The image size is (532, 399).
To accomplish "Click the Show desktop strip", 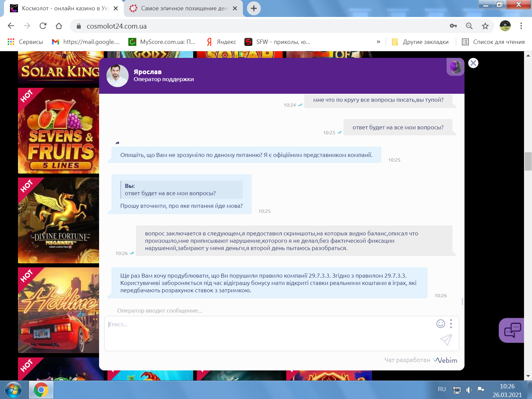I will pyautogui.click(x=529, y=390).
